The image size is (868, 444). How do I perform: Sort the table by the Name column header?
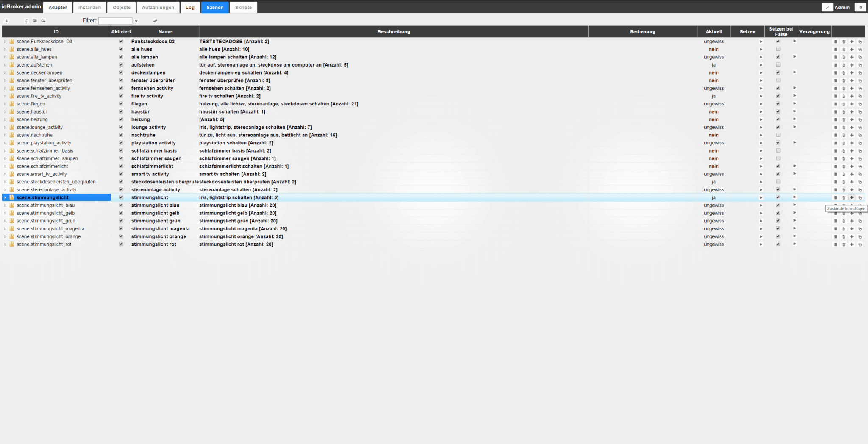pos(165,32)
